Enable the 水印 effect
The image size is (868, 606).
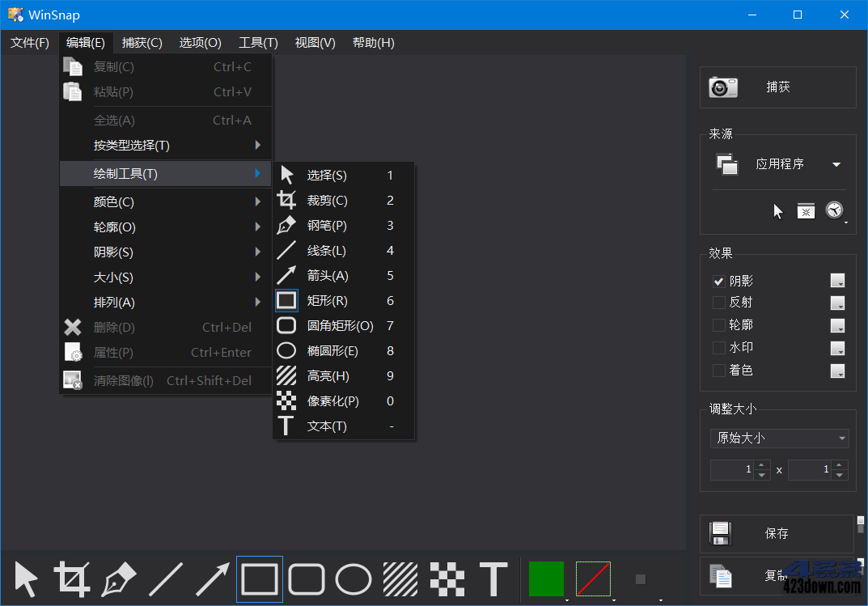pos(718,346)
